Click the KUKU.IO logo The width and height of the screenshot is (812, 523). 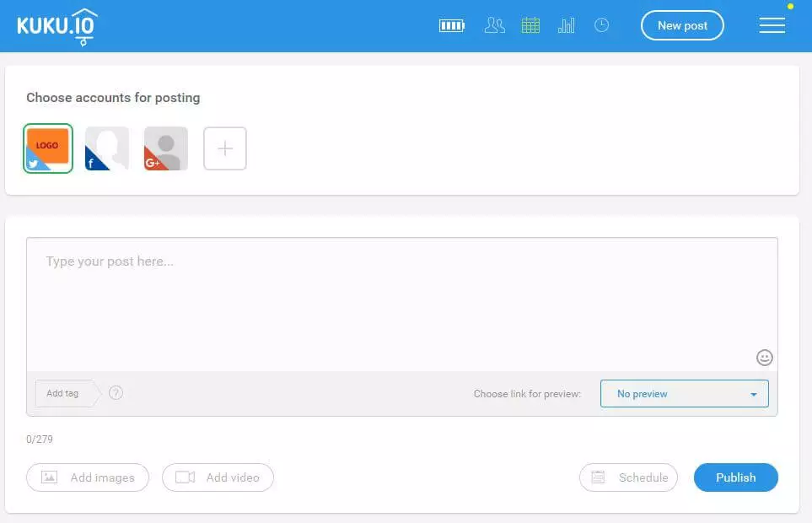(57, 26)
